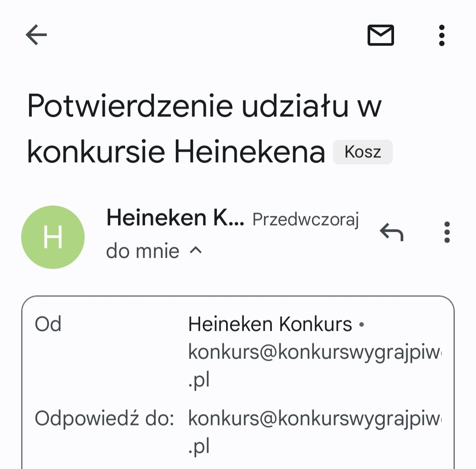Tap sender email address in Od row
Screen dimensions: 476x469
[315, 352]
